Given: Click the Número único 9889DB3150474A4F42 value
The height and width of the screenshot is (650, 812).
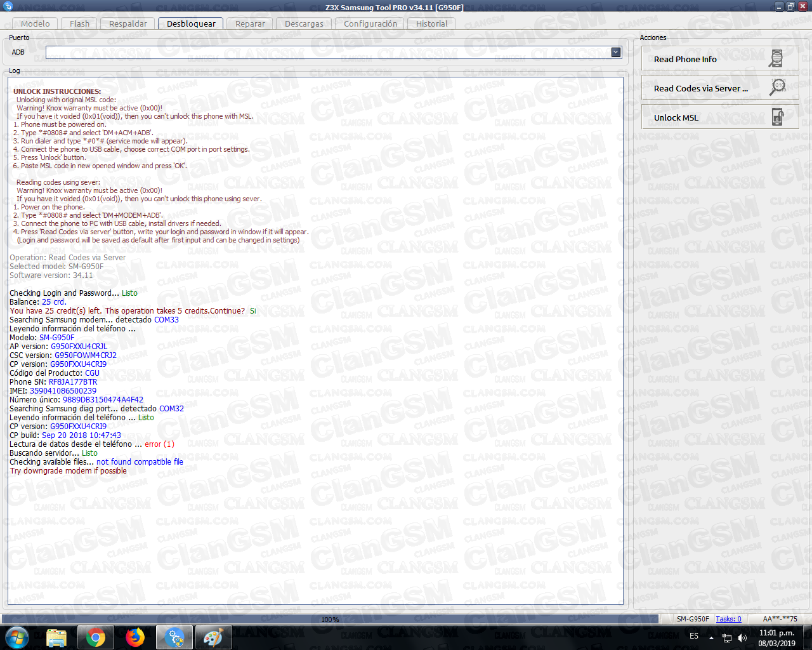Looking at the screenshot, I should 103,400.
